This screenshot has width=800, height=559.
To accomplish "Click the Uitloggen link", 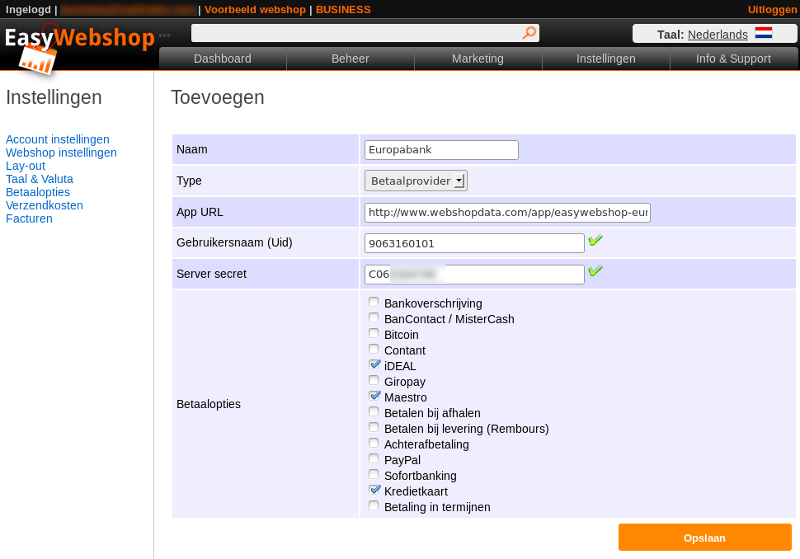I will click(772, 10).
